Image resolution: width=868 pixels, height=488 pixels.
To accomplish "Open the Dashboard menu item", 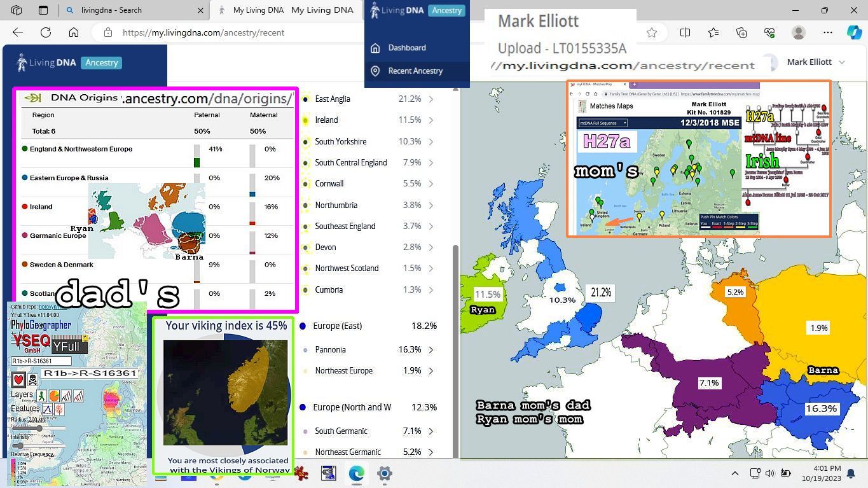I will pyautogui.click(x=407, y=48).
